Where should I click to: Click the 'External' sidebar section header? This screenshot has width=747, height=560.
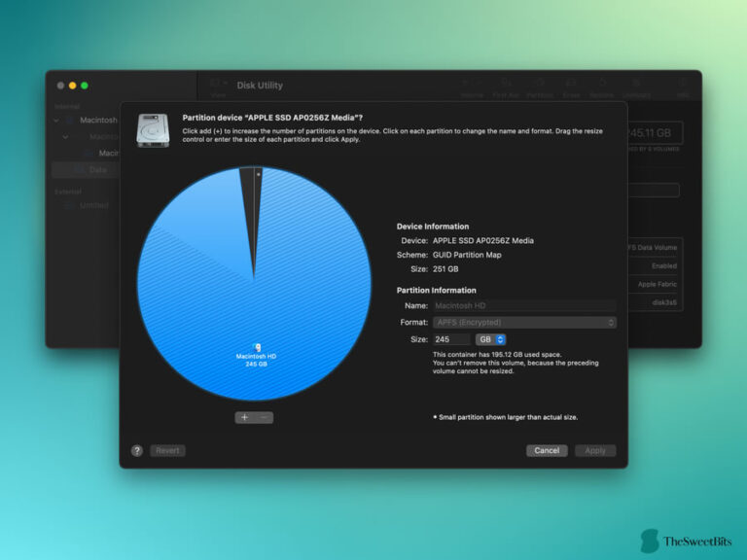tap(68, 192)
